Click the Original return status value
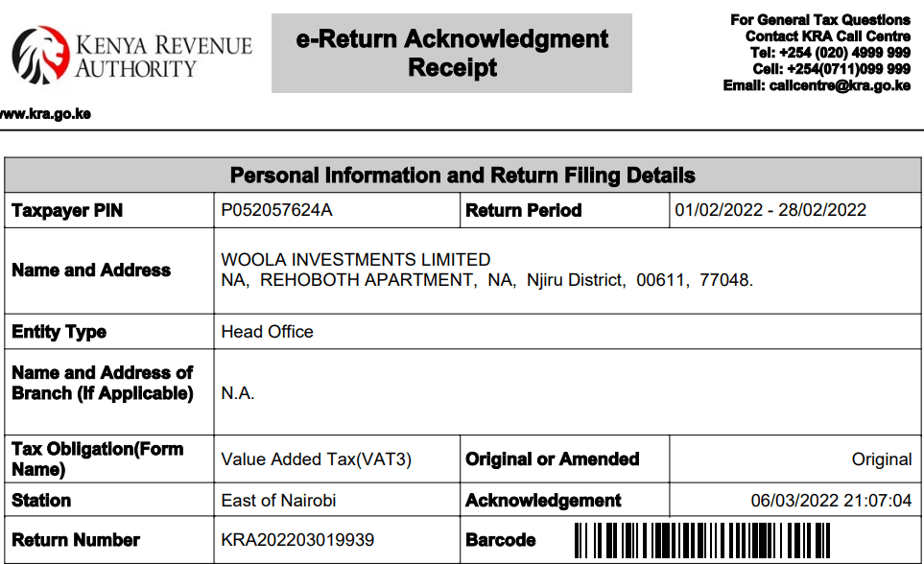 (881, 459)
